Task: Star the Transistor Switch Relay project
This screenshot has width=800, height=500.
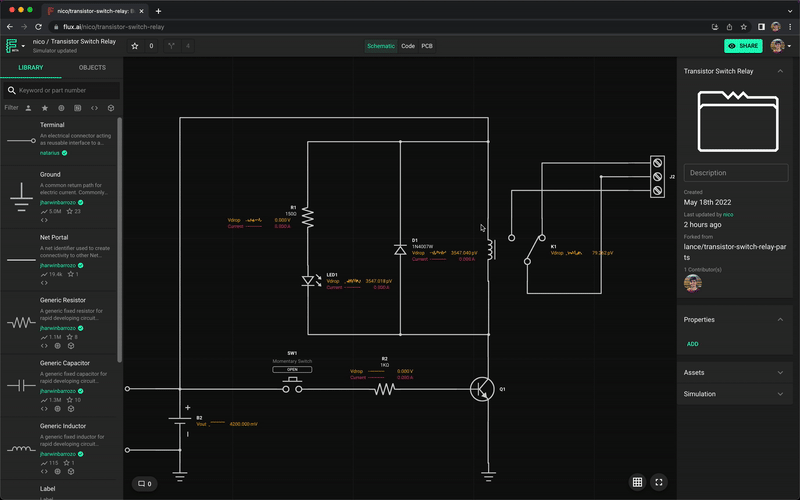Action: [x=135, y=46]
